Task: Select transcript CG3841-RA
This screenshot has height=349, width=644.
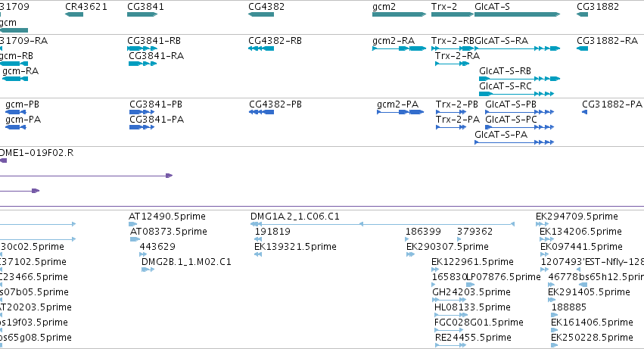Action: coord(142,64)
